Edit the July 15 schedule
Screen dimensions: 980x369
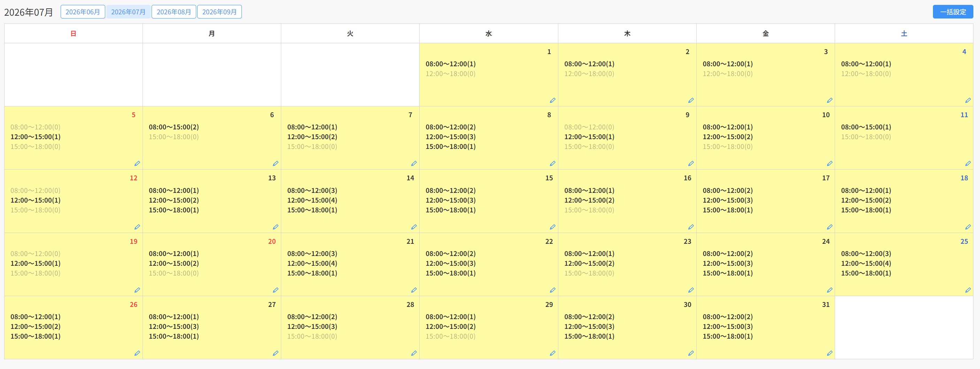point(552,227)
